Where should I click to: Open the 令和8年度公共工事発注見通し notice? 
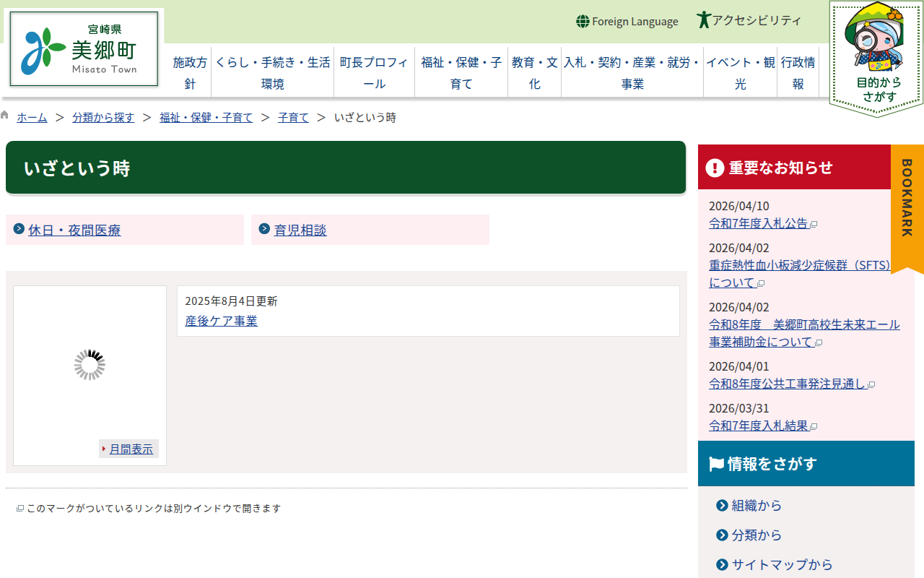coord(788,384)
